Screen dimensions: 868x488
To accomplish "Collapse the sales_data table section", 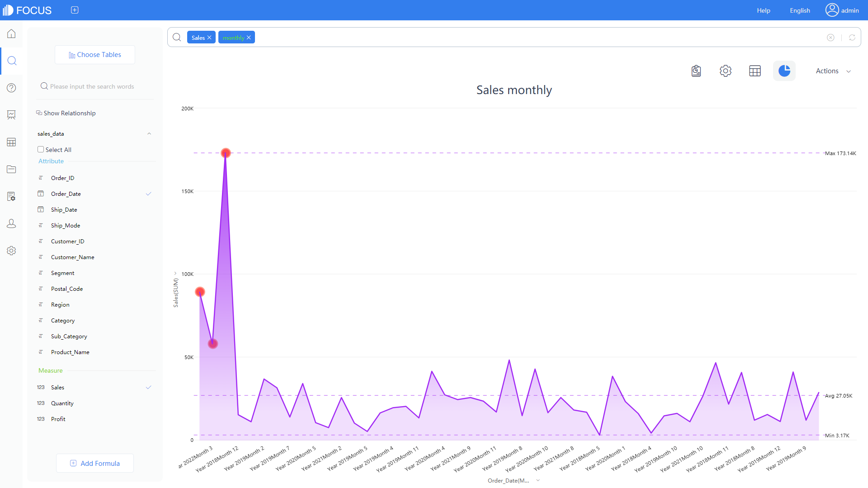I will pos(149,133).
